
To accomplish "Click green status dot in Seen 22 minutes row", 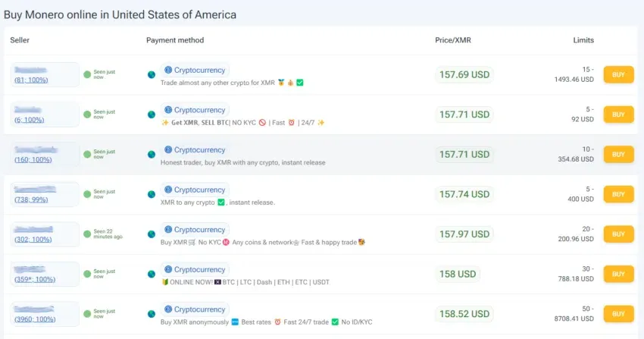I will (x=87, y=234).
